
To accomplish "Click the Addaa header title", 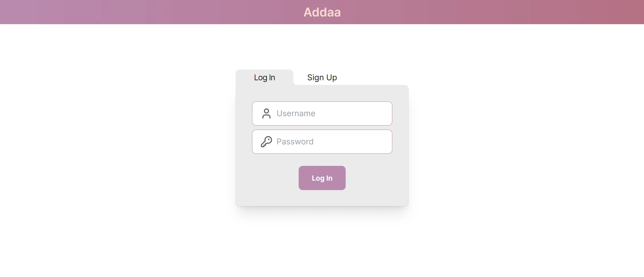I will point(322,12).
